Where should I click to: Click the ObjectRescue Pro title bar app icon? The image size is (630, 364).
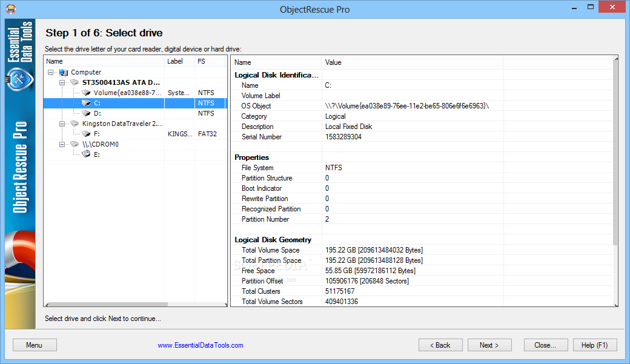pyautogui.click(x=11, y=8)
